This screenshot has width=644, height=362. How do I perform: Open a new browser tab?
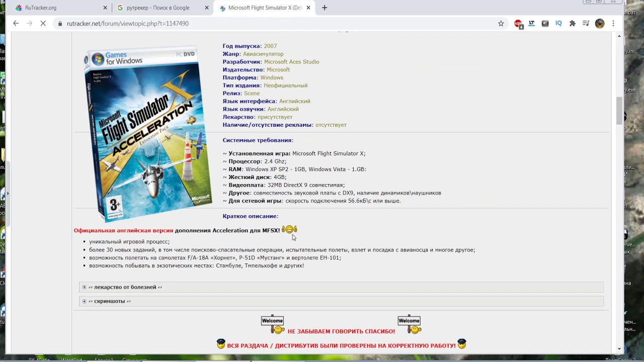(x=325, y=8)
